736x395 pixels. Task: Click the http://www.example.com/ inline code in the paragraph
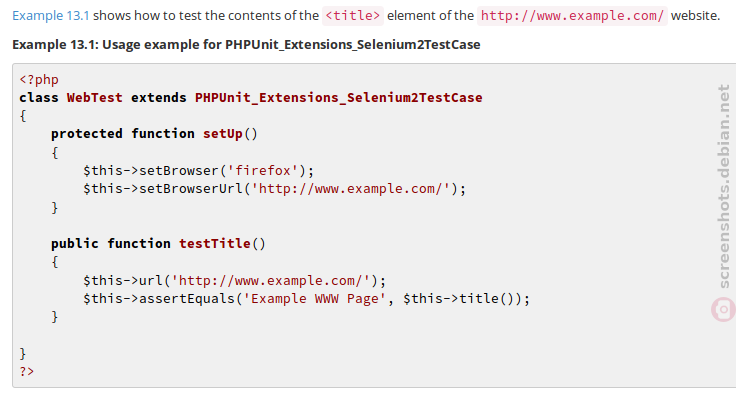pyautogui.click(x=572, y=15)
